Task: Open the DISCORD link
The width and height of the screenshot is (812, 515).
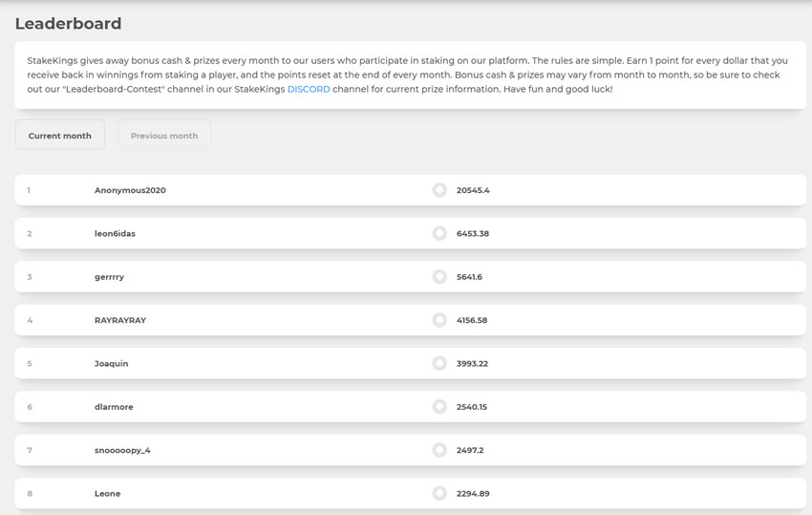Action: click(309, 89)
